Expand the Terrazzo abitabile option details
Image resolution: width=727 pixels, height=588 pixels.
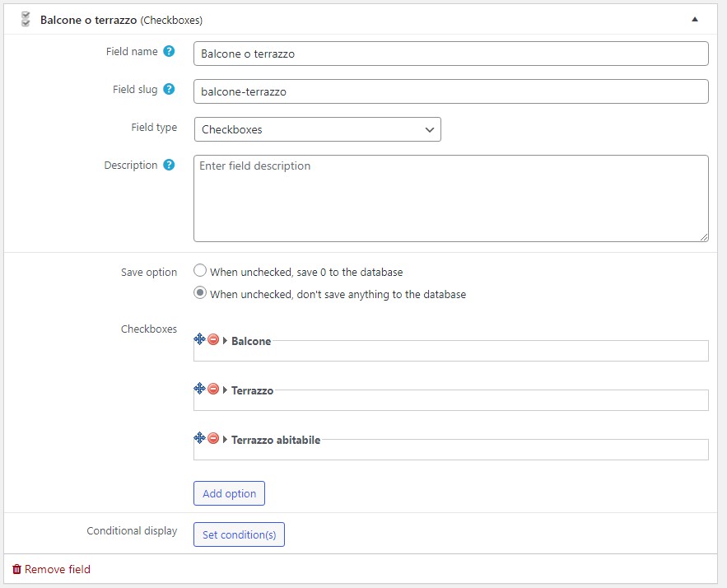(225, 439)
